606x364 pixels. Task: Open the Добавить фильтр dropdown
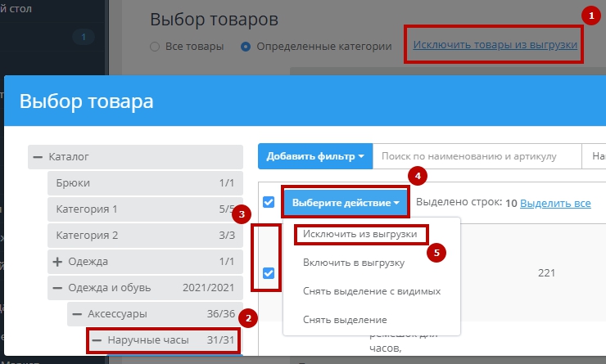[x=314, y=155]
